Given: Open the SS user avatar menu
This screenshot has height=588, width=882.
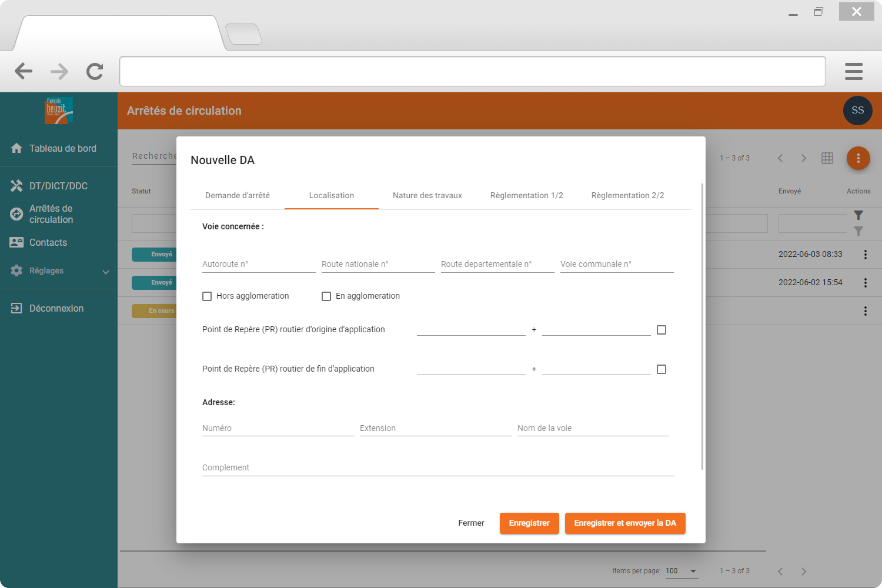Looking at the screenshot, I should (858, 111).
